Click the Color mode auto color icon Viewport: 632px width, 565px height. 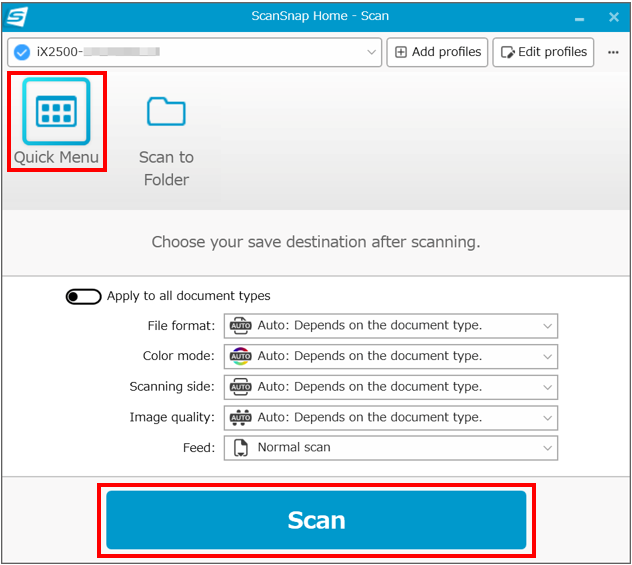[240, 356]
